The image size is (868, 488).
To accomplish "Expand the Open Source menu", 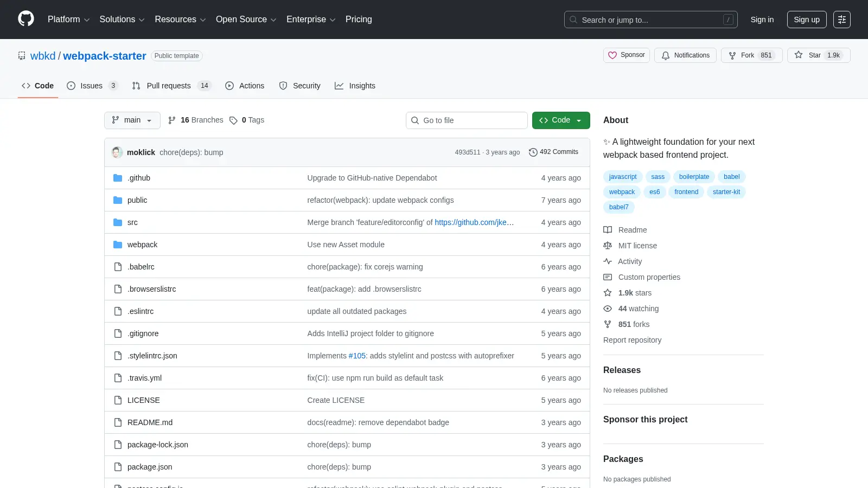I will [x=246, y=20].
